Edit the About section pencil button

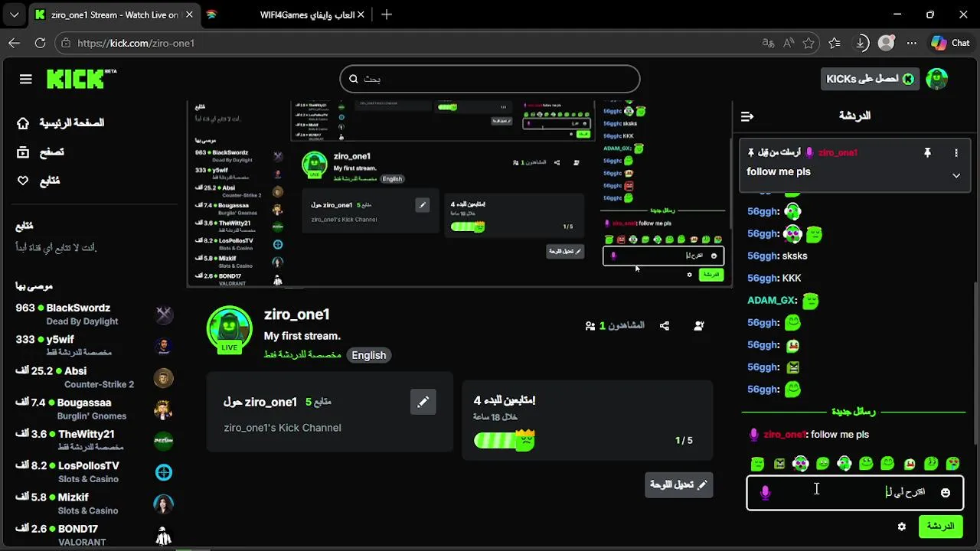coord(423,402)
